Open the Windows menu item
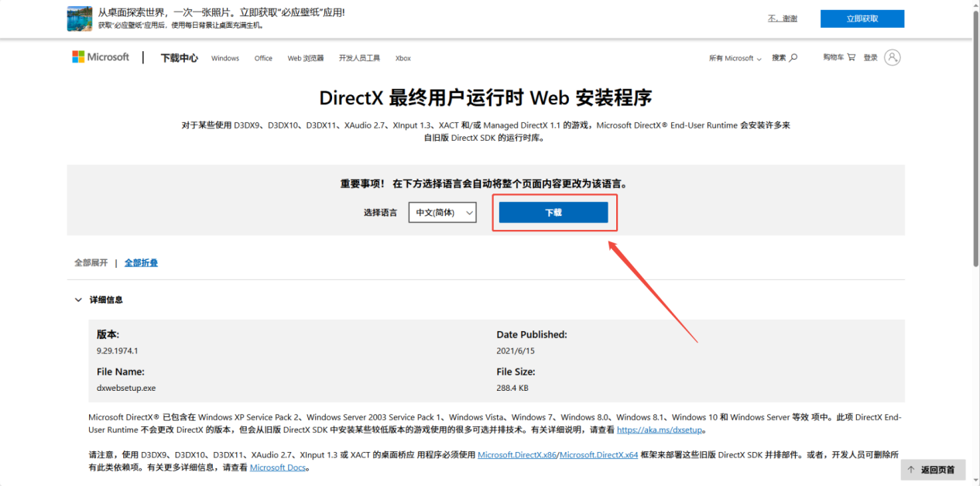This screenshot has height=486, width=980. (225, 58)
